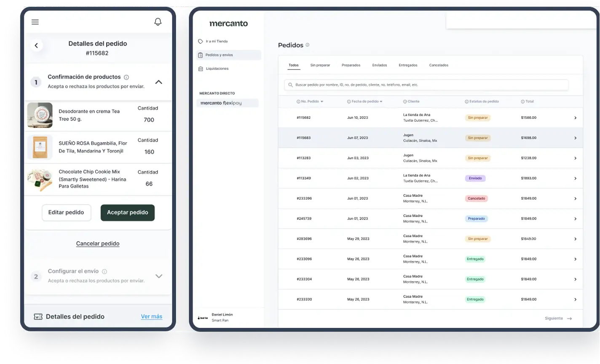Go back from Detalles del pedido

pos(36,45)
